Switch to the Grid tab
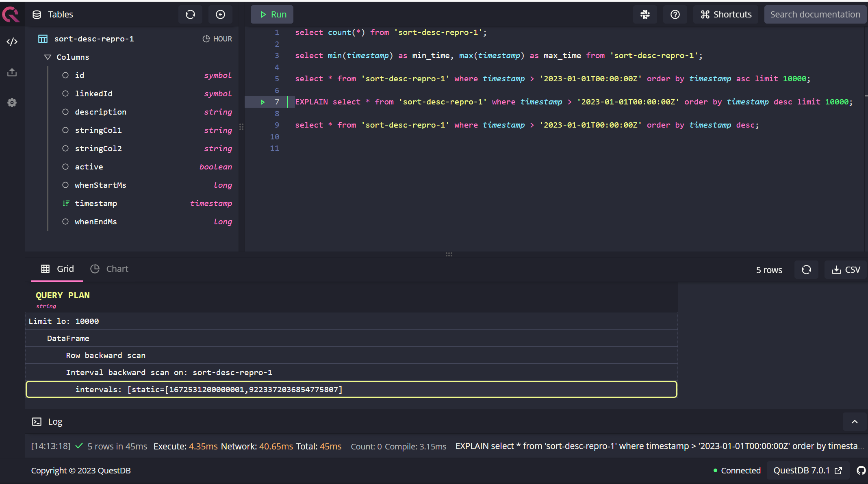 57,269
